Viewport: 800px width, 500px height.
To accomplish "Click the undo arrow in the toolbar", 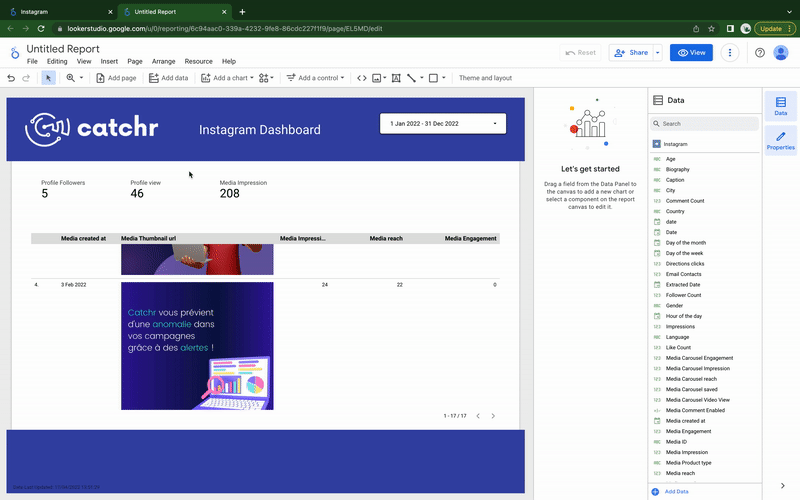I will (11, 78).
